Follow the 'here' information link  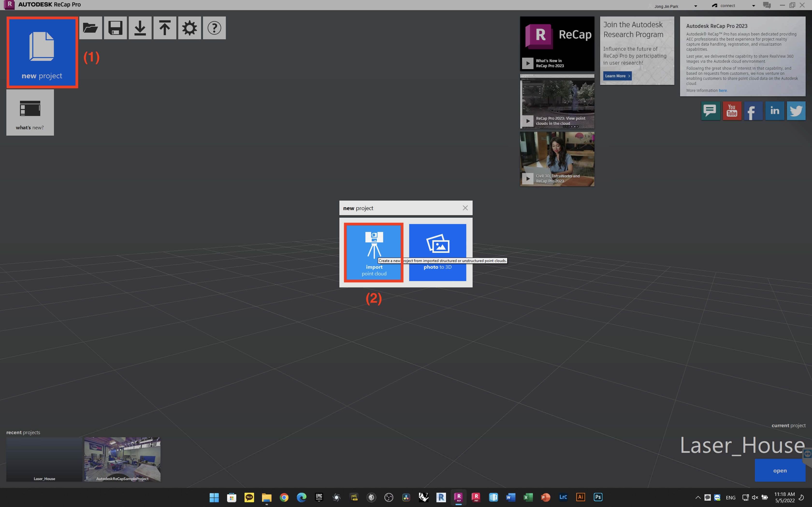click(x=722, y=91)
